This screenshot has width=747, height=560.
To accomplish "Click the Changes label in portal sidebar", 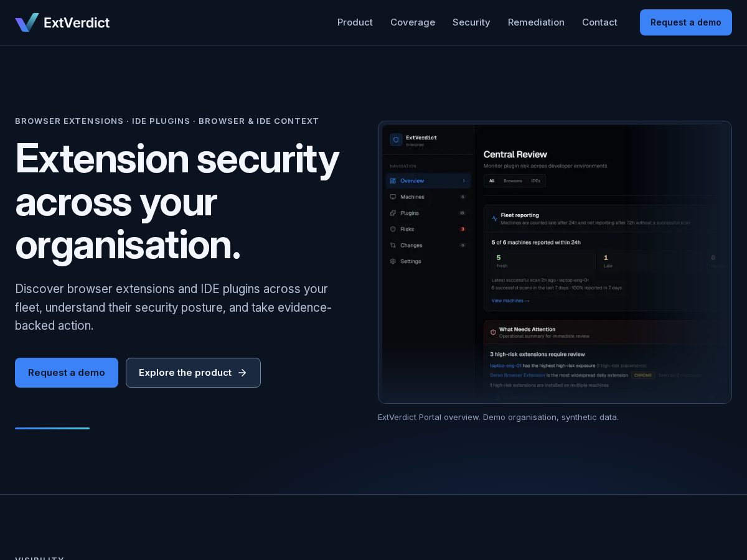I will (411, 246).
